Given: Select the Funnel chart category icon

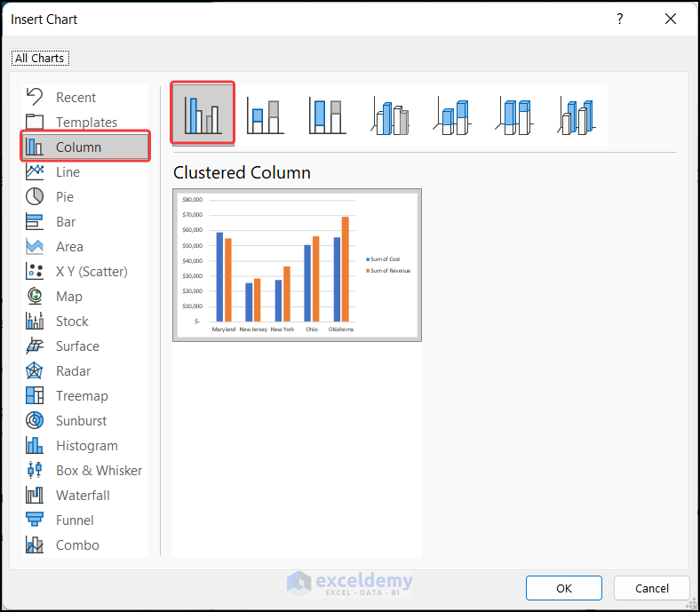Looking at the screenshot, I should click(x=35, y=520).
